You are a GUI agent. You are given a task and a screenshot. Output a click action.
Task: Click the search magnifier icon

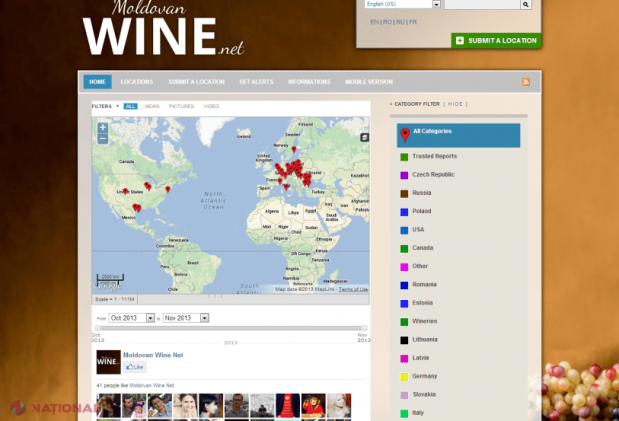(x=525, y=4)
